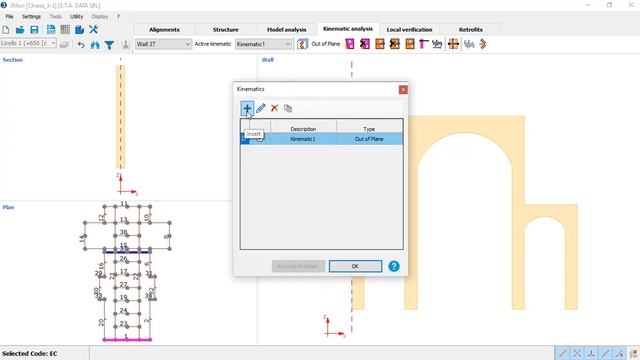Switch to the Kinematic analysis tab
Viewport: 640px width, 360px height.
(x=348, y=29)
